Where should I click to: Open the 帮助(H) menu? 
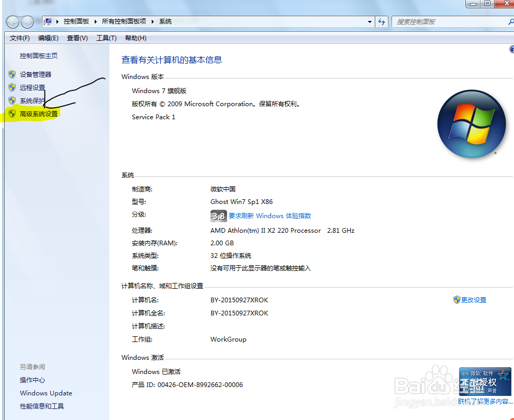136,38
